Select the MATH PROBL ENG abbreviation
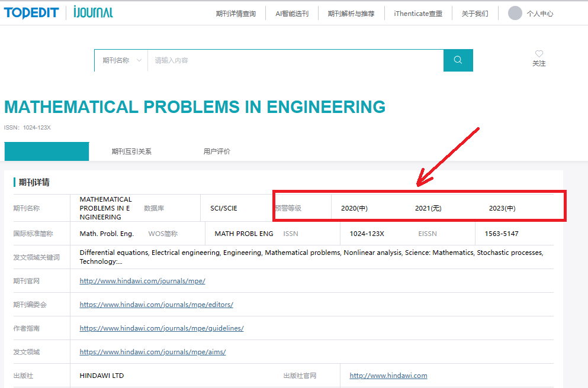 tap(244, 234)
